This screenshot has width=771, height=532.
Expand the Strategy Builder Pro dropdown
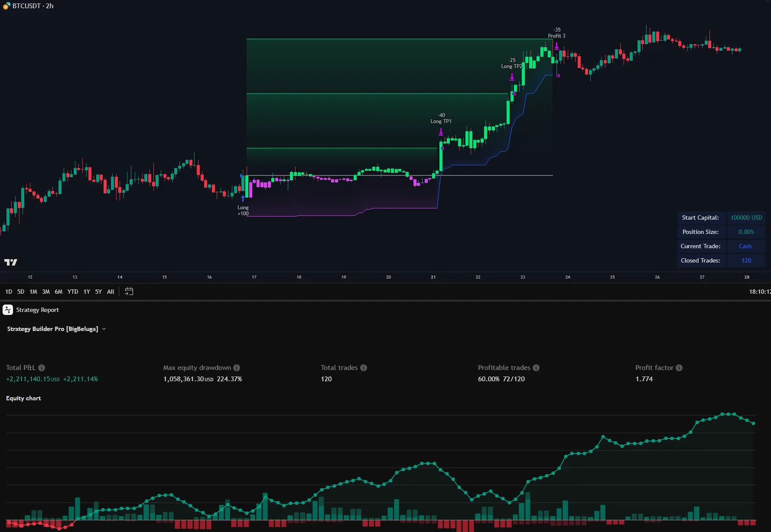(x=104, y=329)
